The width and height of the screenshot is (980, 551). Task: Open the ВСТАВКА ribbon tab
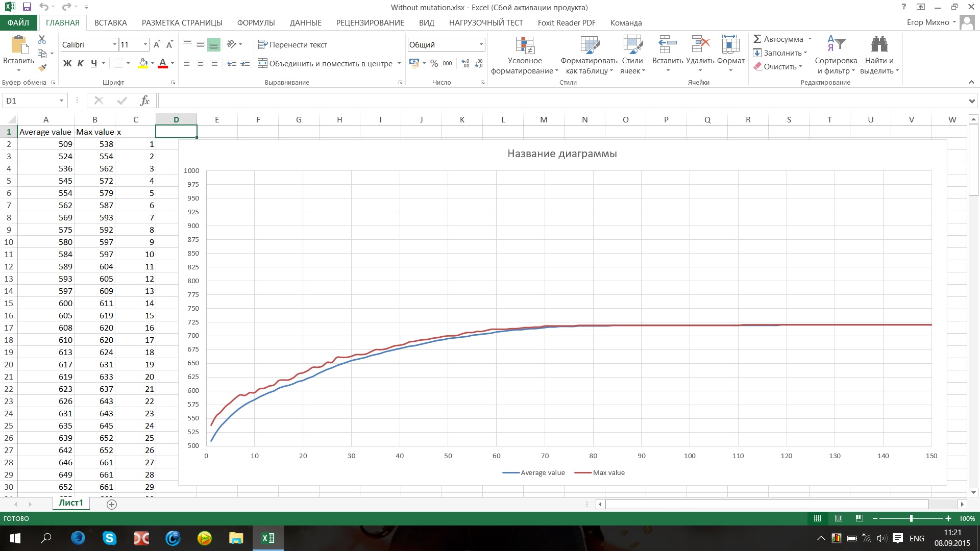pyautogui.click(x=110, y=22)
